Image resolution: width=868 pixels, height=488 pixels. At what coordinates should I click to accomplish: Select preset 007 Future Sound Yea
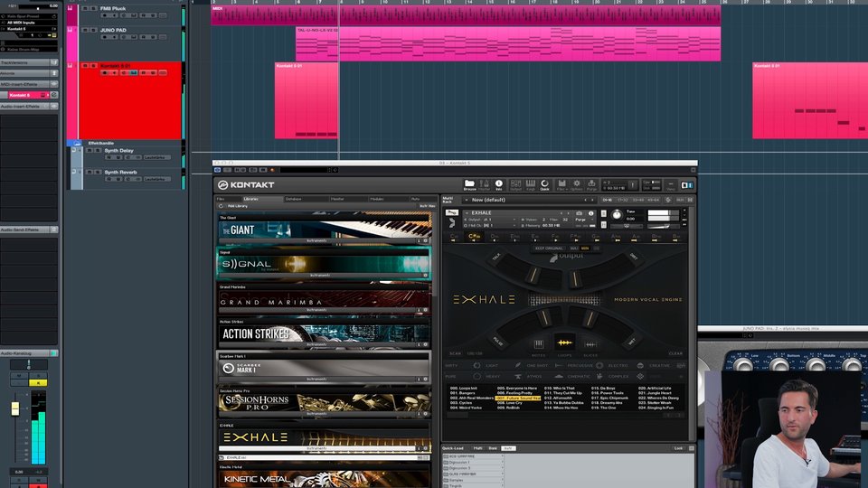(518, 399)
